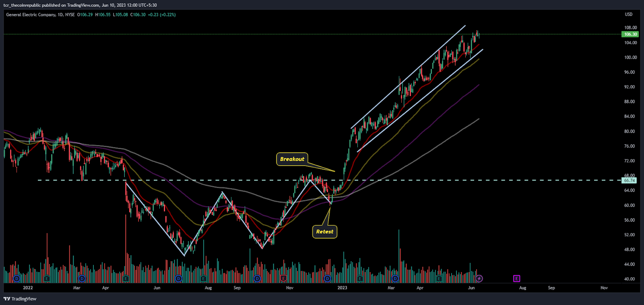644x305 pixels.
Task: Open the dividend D marker after Jun 2022
Action: [x=179, y=278]
